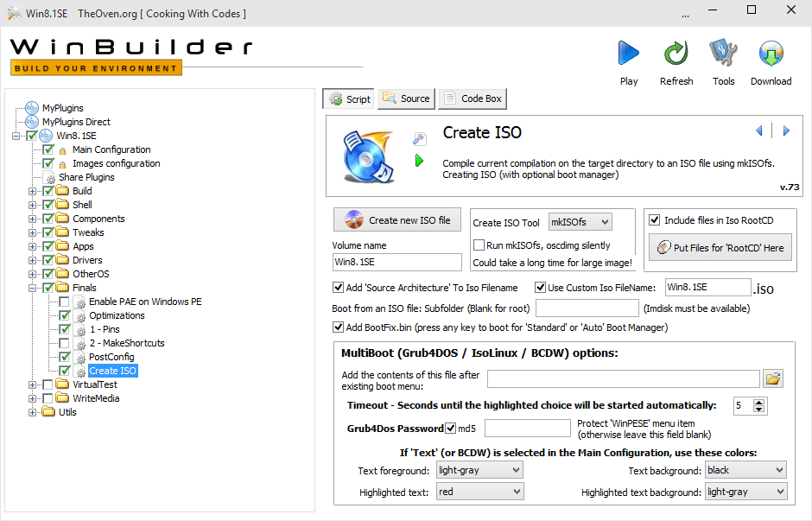Click the Grub4Dos Password field
Screen dimensions: 812x521
tap(528, 429)
